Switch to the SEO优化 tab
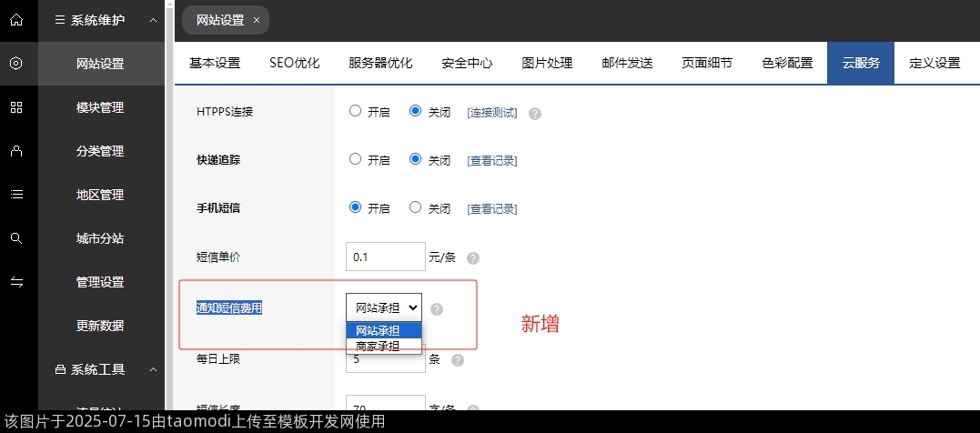The width and height of the screenshot is (980, 433). tap(294, 63)
